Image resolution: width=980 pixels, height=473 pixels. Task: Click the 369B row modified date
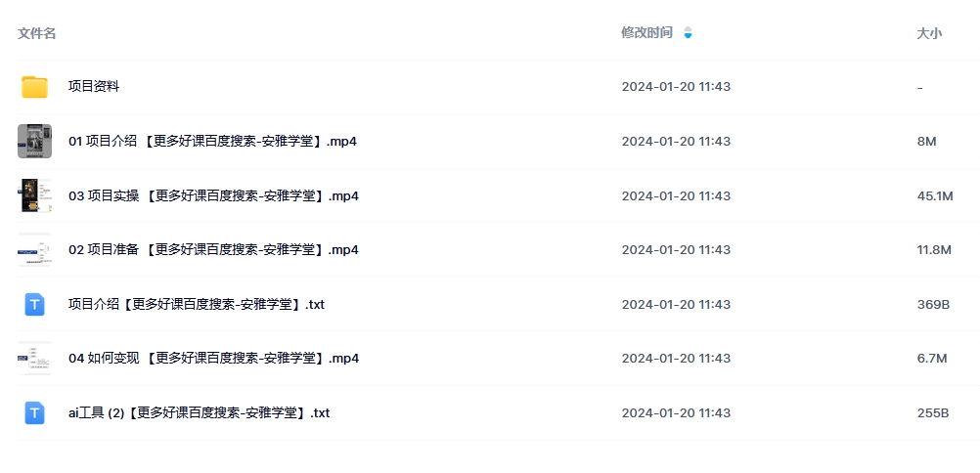(x=676, y=305)
